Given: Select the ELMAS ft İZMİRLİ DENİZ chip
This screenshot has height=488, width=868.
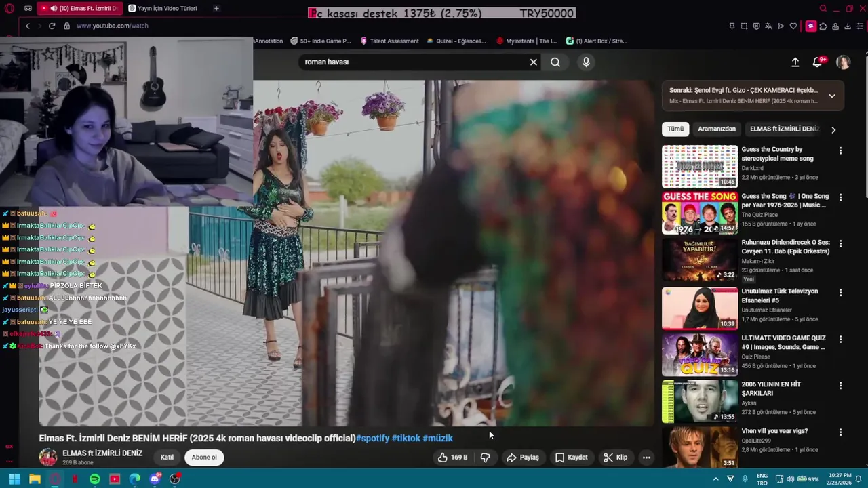Looking at the screenshot, I should click(784, 129).
